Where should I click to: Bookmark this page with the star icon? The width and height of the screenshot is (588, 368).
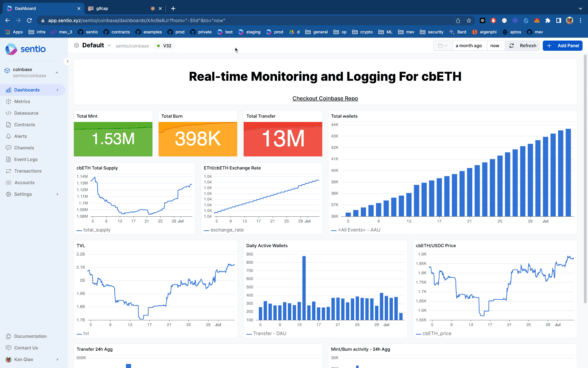click(469, 20)
